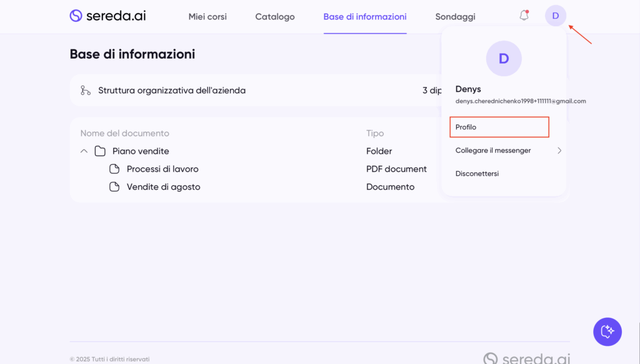Click the organizational structure icon
640x364 pixels.
pyautogui.click(x=86, y=91)
